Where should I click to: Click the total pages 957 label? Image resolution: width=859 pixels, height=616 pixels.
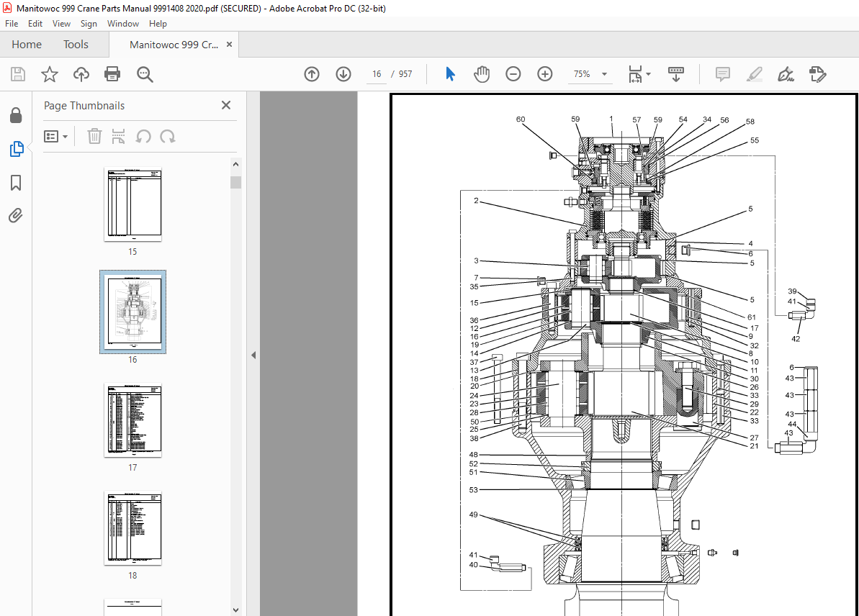tap(405, 74)
